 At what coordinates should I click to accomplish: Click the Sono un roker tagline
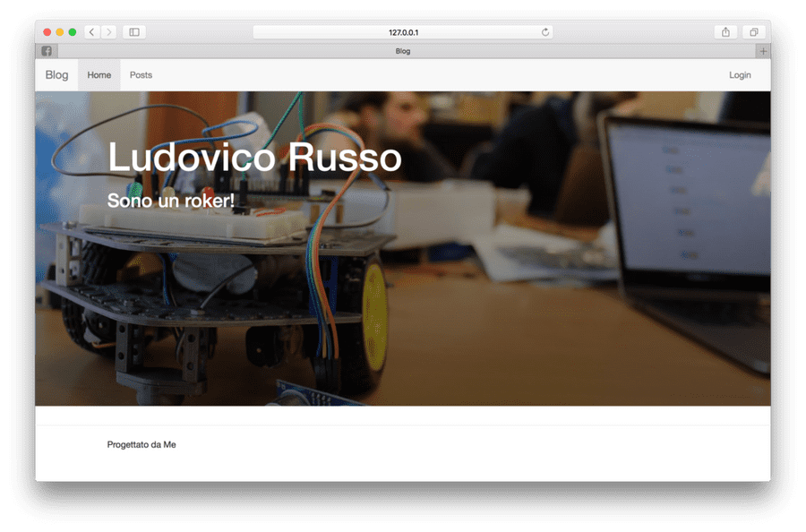170,201
